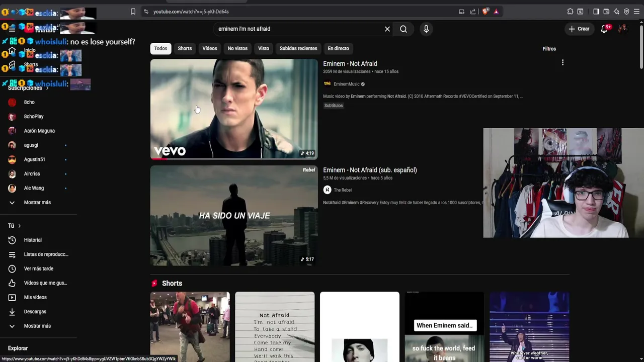This screenshot has width=644, height=362.
Task: Open the Brave VPN shield icon
Action: click(626, 12)
